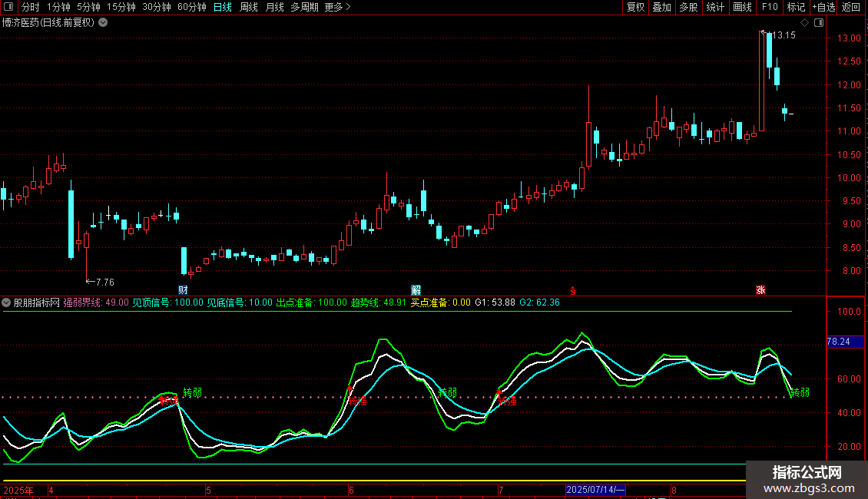Screen dimensions: 868x499
Task: Click the 涨 marker icon
Action: (x=761, y=290)
